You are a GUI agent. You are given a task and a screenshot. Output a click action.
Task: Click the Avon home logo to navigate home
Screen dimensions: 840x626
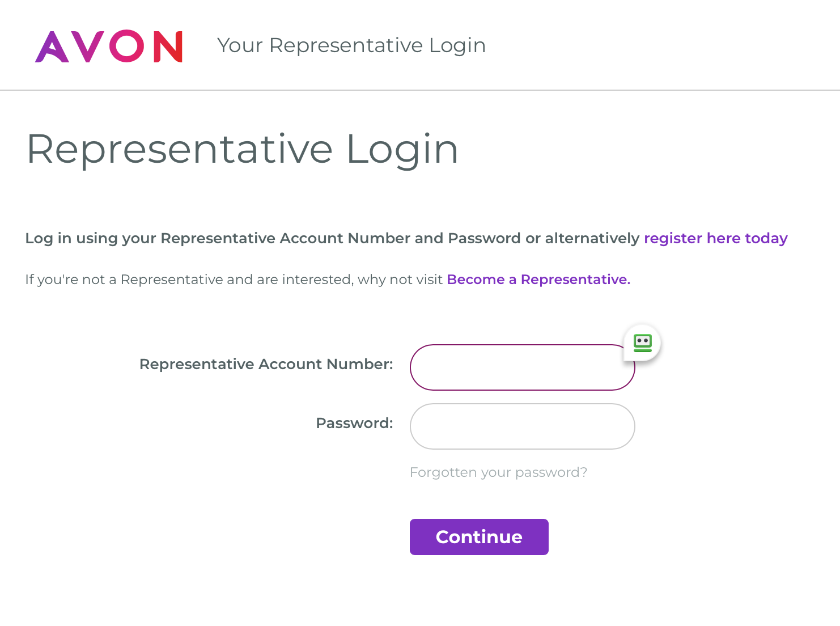(x=109, y=45)
